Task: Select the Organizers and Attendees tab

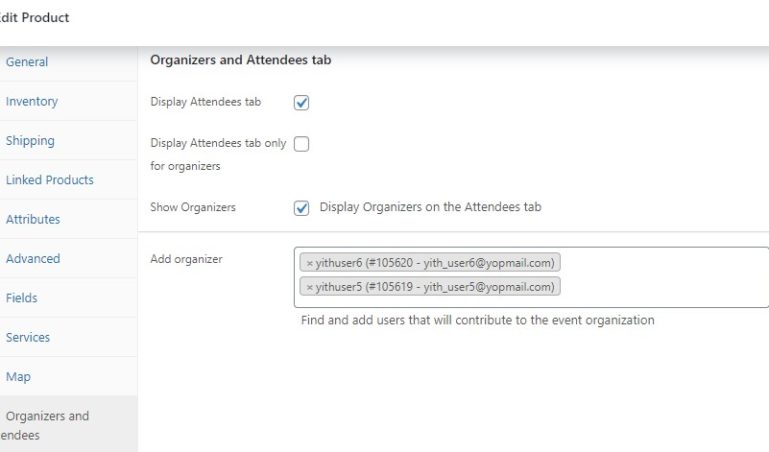Action: pyautogui.click(x=47, y=425)
